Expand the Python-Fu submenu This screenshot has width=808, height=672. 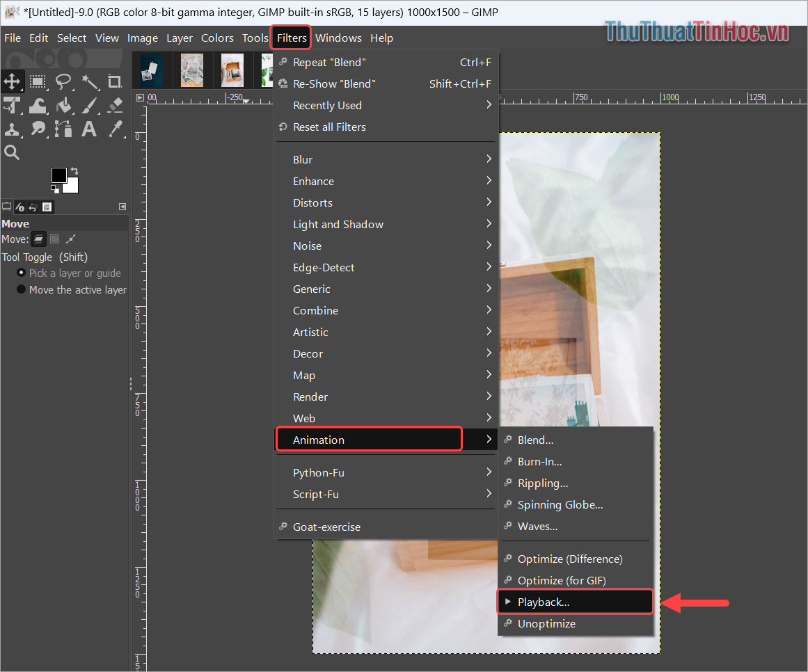(386, 473)
